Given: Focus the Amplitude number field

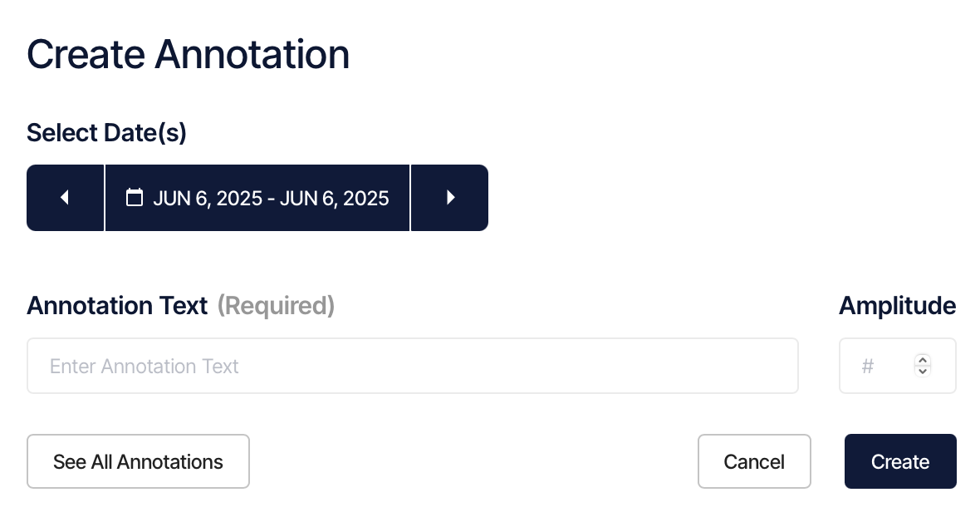Looking at the screenshot, I should [880, 366].
